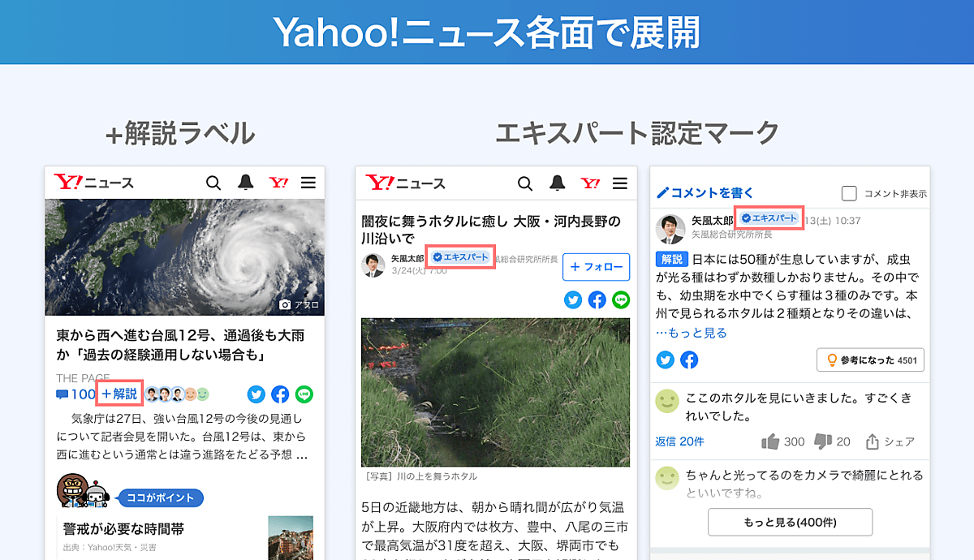Open hamburger menu in firefly article header

620,183
